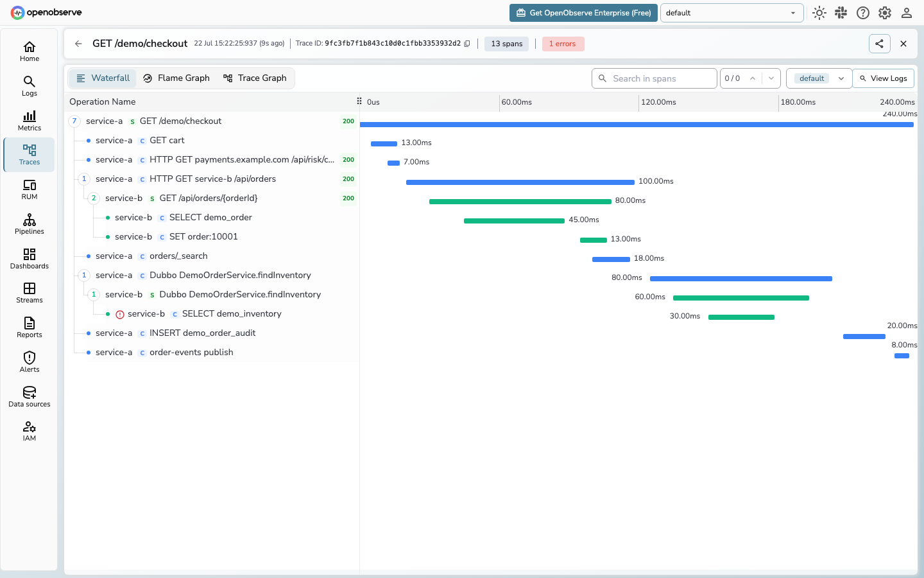Share this trace
Screen dimensions: 924x578
coord(880,44)
